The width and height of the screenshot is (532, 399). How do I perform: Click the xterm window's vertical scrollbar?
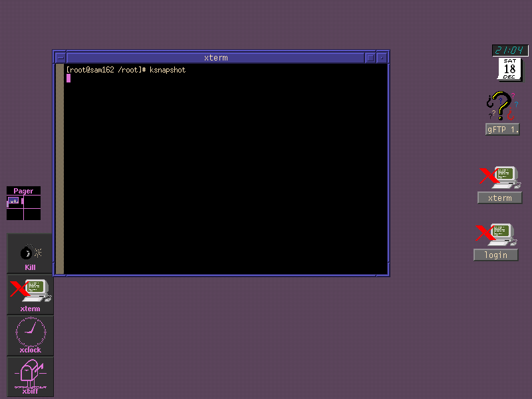click(x=60, y=169)
